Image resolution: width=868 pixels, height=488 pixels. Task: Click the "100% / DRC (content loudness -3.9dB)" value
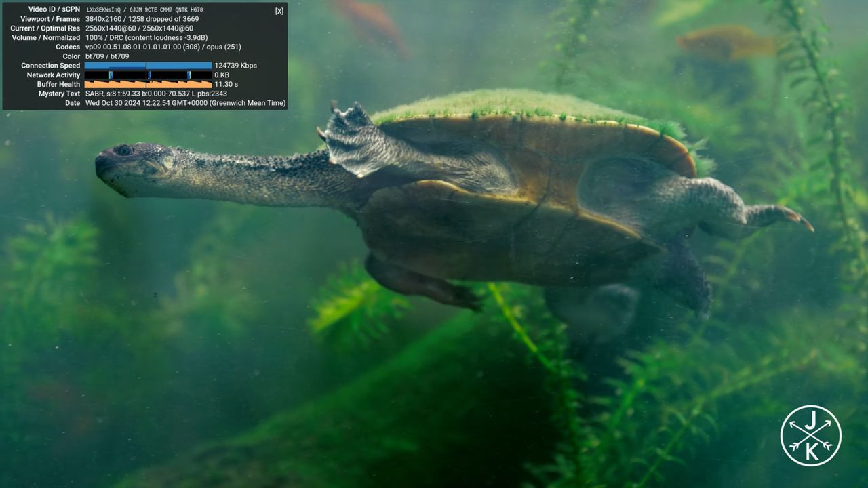click(146, 38)
